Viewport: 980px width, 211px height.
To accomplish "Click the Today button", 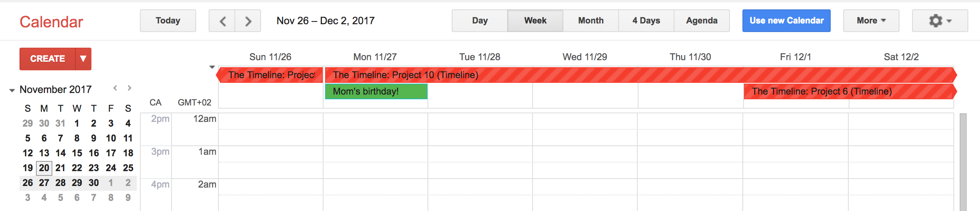I will click(x=168, y=21).
